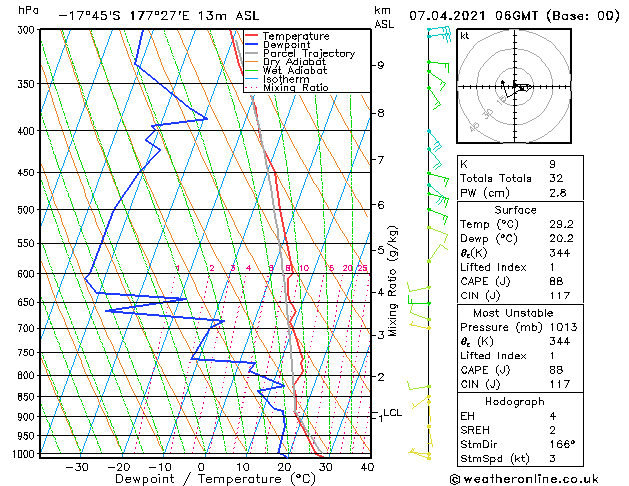This screenshot has height=486, width=629.
Task: Click the LCL marker label
Action: pyautogui.click(x=392, y=413)
